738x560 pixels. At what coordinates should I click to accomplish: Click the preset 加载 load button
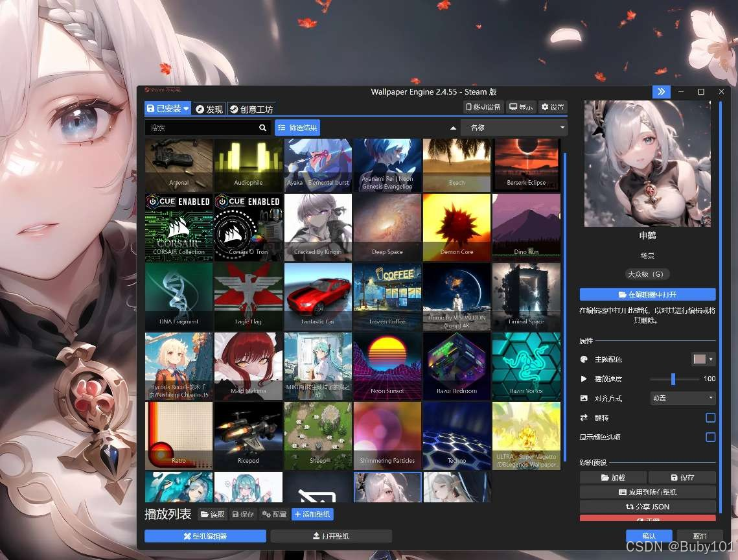[x=614, y=478]
